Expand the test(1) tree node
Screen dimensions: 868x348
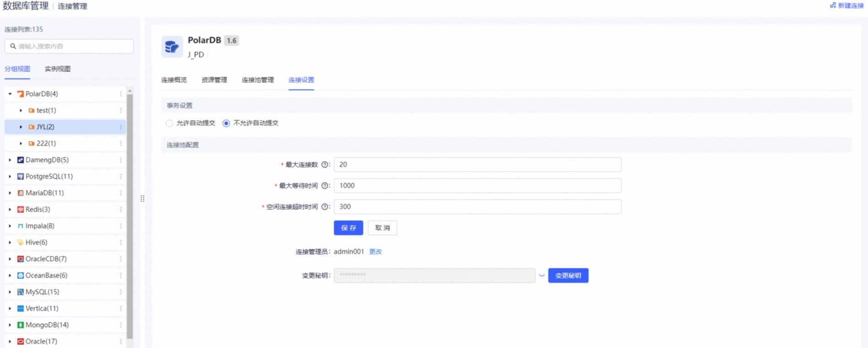point(21,110)
